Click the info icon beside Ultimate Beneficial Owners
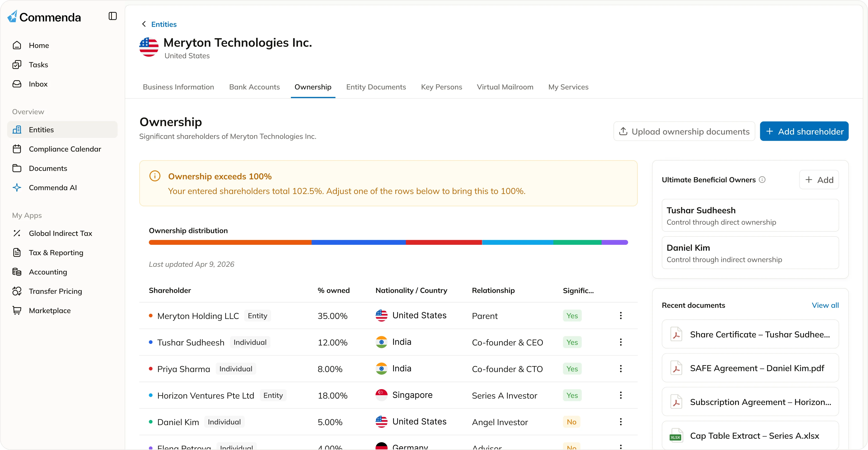 click(762, 179)
